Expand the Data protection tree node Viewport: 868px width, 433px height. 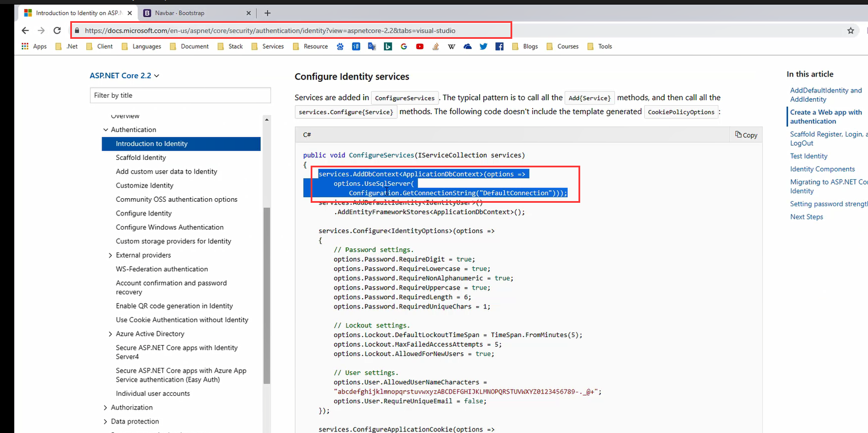[x=105, y=422]
